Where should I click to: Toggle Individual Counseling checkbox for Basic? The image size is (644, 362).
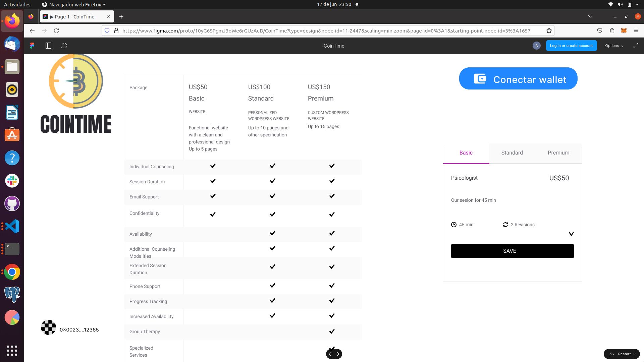pyautogui.click(x=213, y=166)
